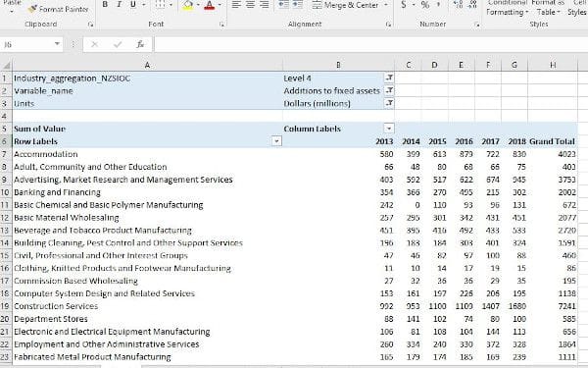Viewport: 588px width, 368px height.
Task: Select Commission Based Wholesaling cell
Action: click(147, 281)
